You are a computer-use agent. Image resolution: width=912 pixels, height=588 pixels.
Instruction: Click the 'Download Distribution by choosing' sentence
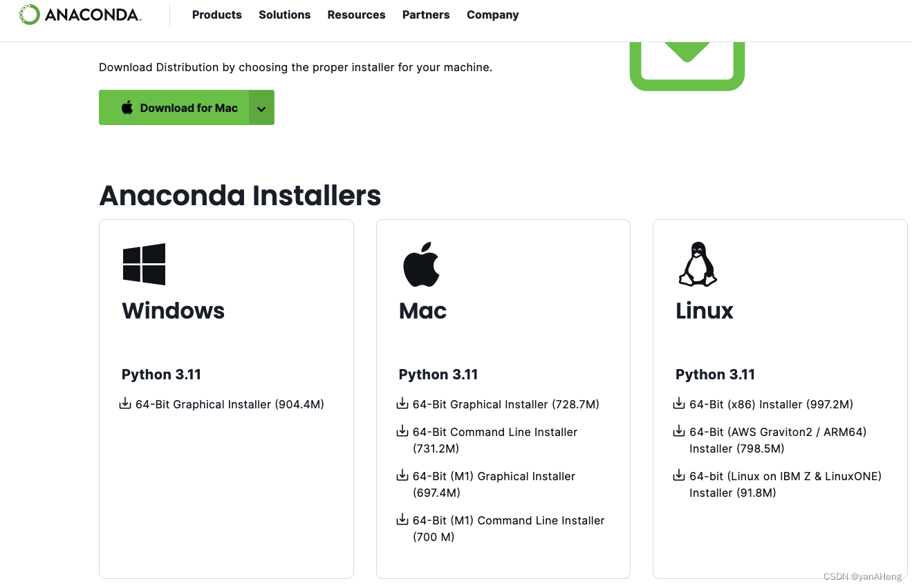click(x=295, y=68)
